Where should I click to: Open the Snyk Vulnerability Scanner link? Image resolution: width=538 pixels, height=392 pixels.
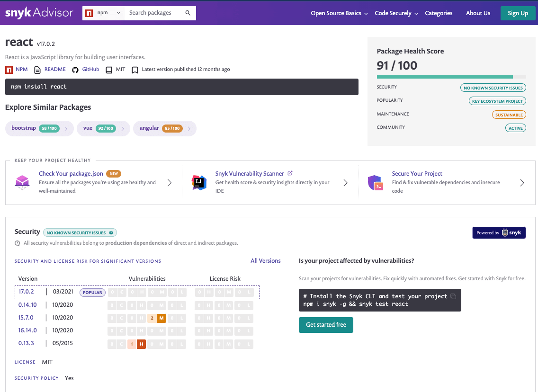click(x=250, y=174)
